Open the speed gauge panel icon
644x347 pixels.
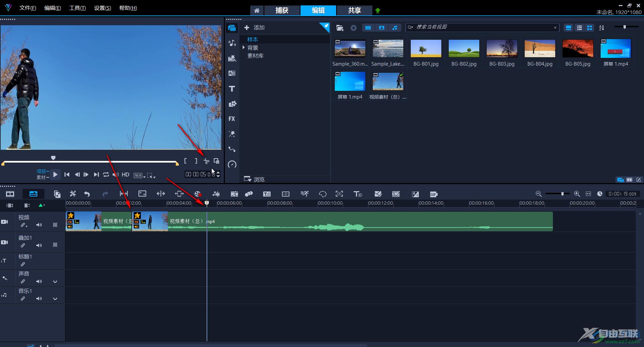click(x=232, y=164)
